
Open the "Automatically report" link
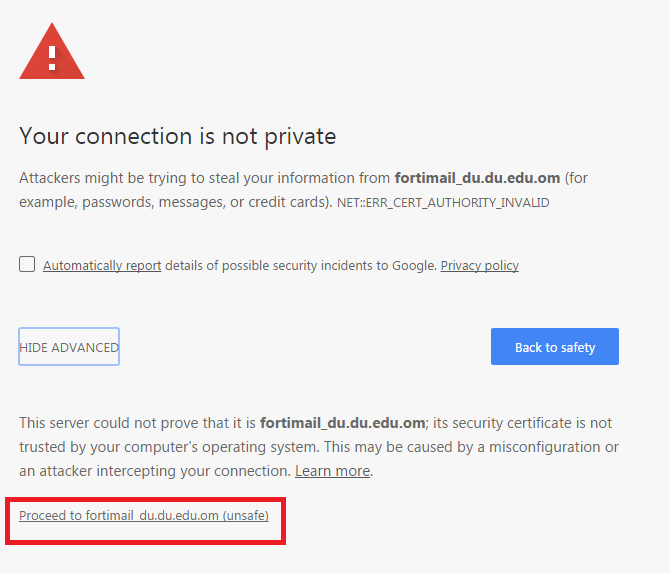(x=102, y=266)
